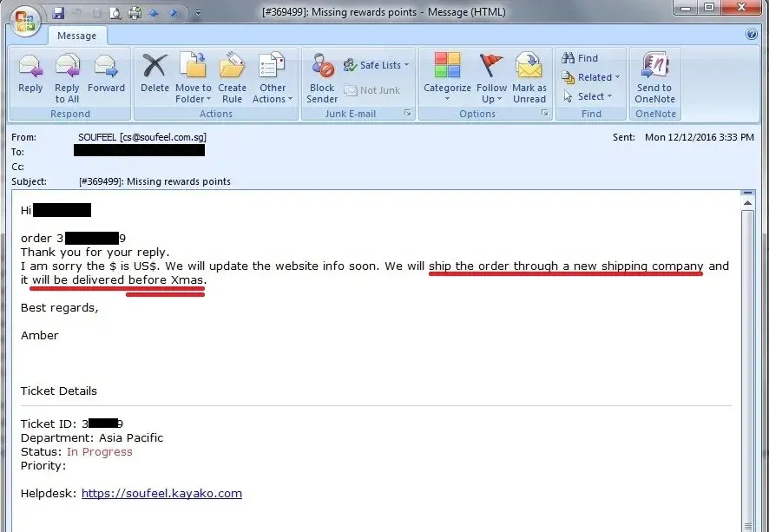Select the Message ribbon tab
This screenshot has height=532, width=769.
coord(77,36)
